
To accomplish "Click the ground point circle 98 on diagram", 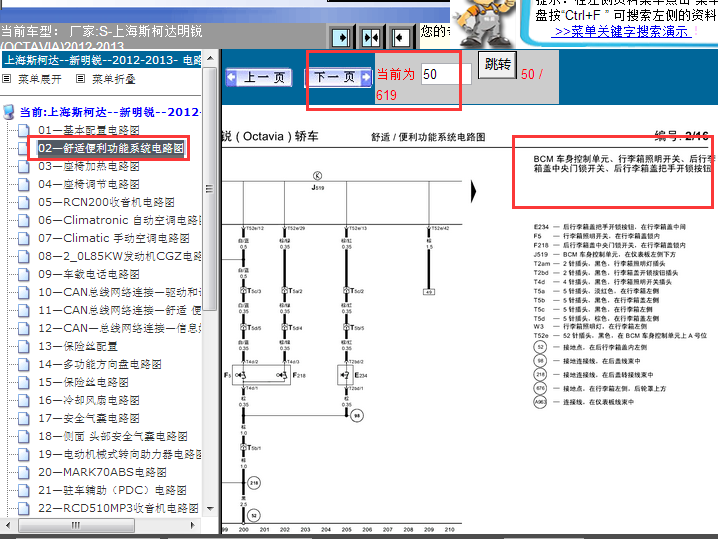I will pyautogui.click(x=357, y=416).
